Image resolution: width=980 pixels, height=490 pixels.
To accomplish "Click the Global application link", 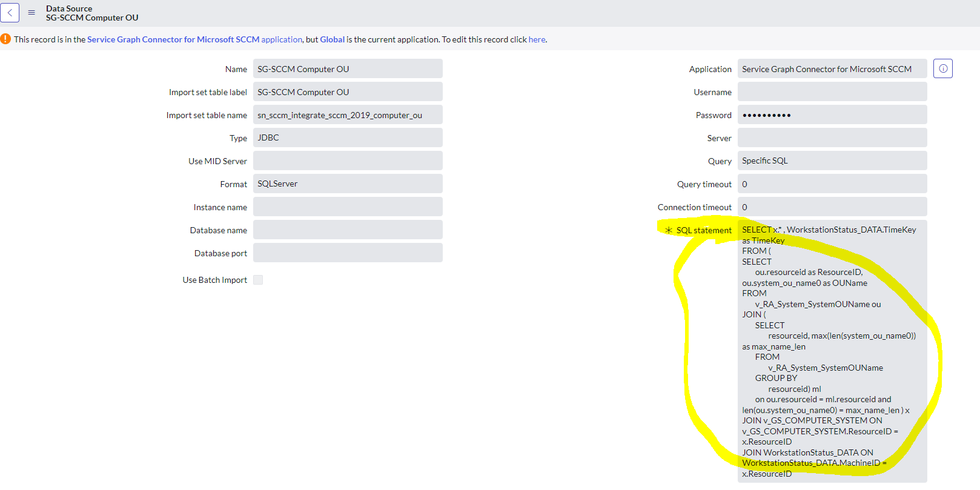I will 332,39.
